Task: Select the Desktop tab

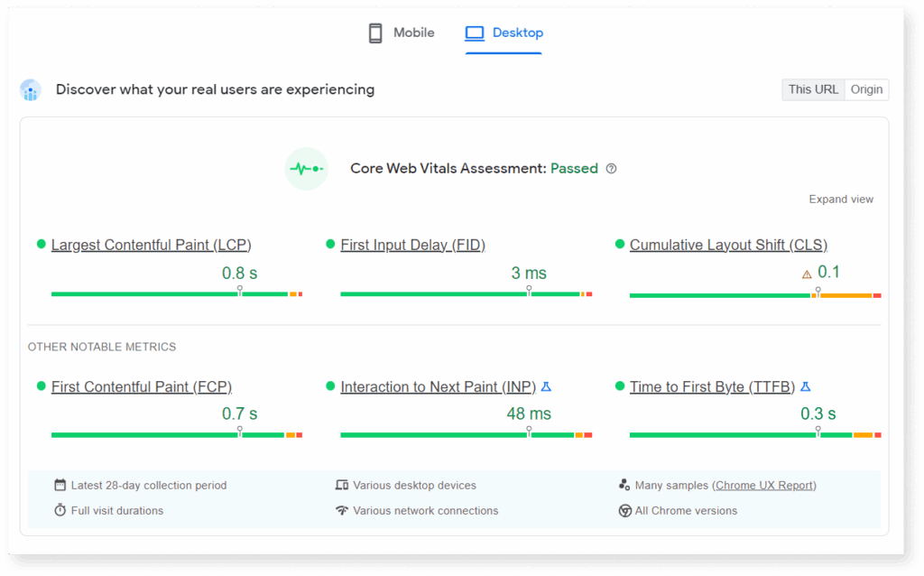Action: [504, 32]
